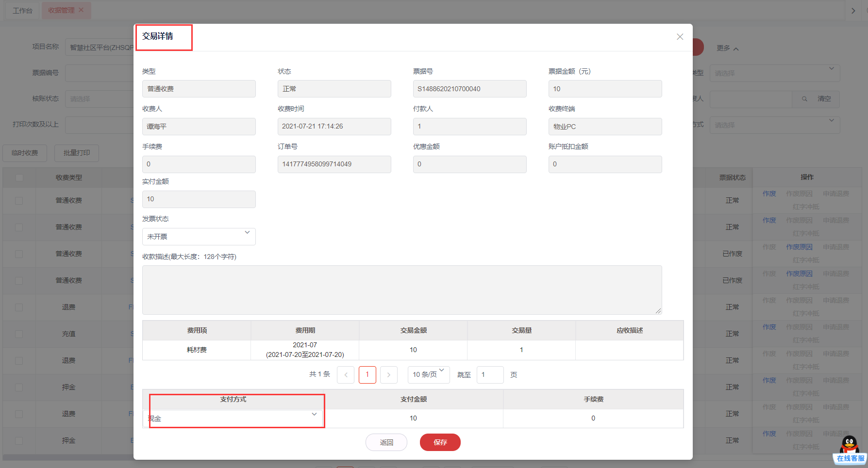This screenshot has width=868, height=468.
Task: Click the 收款描述 text area
Action: (x=402, y=290)
